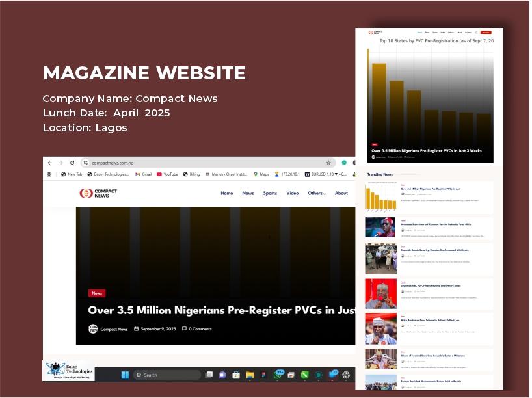Image resolution: width=532 pixels, height=398 pixels.
Task: Click the browser back arrow
Action: click(x=50, y=163)
